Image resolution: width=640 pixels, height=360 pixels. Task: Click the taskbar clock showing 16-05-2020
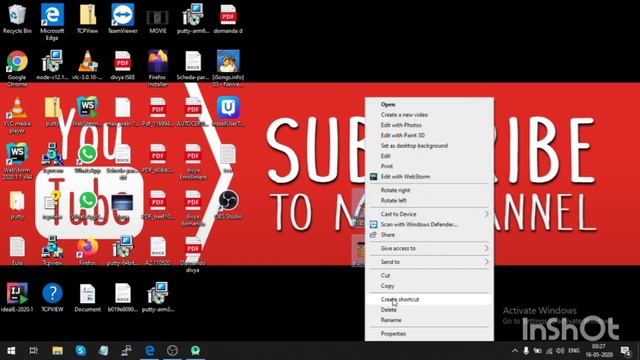[x=599, y=351]
